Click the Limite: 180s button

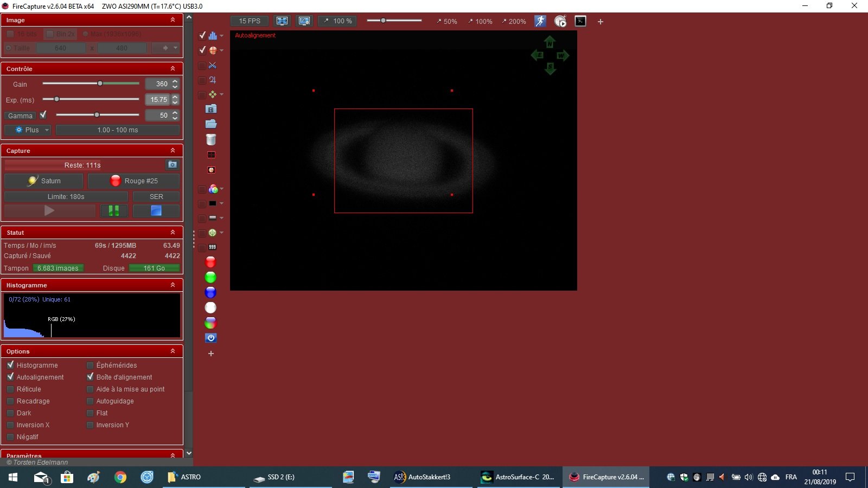point(66,197)
